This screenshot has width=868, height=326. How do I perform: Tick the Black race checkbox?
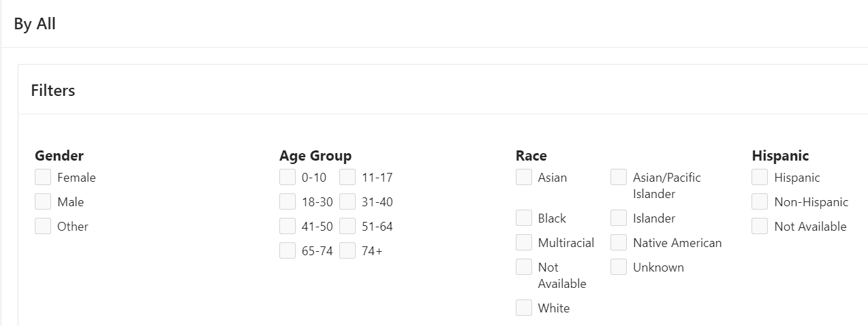[524, 218]
